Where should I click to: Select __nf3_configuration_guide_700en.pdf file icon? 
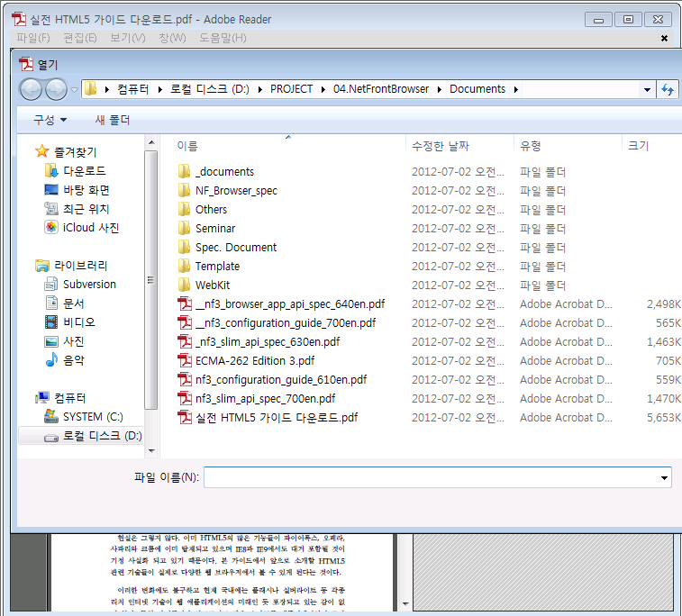pos(185,323)
